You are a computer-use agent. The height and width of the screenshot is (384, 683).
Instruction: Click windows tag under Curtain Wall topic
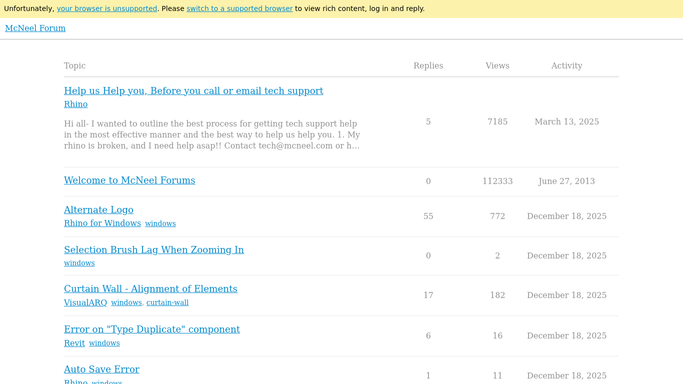[126, 303]
